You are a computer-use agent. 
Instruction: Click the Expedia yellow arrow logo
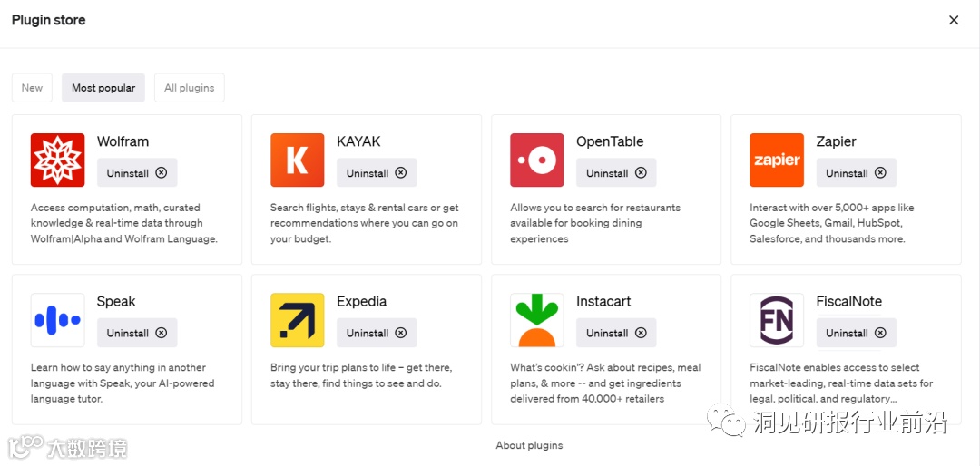point(297,320)
